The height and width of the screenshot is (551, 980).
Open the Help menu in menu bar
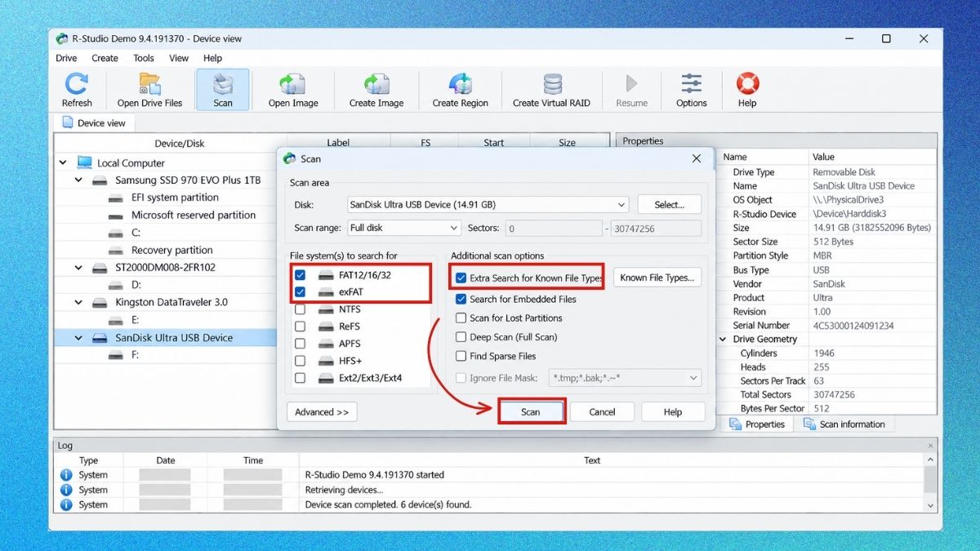pos(212,58)
